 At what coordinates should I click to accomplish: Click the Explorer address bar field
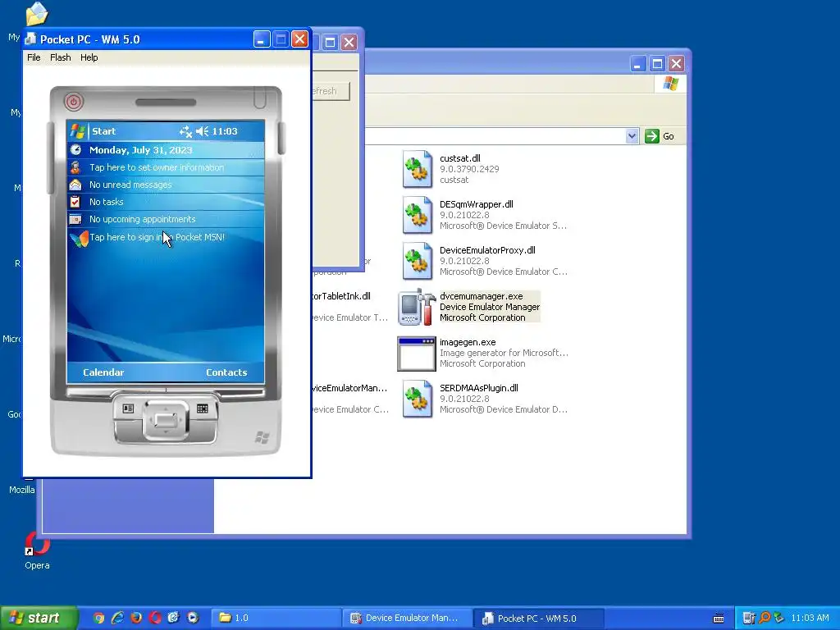495,136
